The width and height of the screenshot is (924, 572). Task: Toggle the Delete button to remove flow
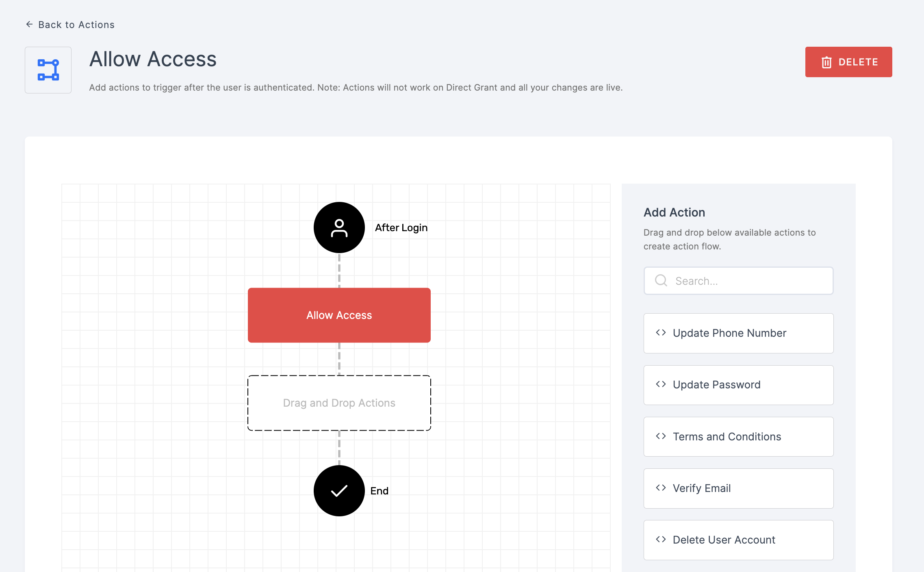point(849,62)
